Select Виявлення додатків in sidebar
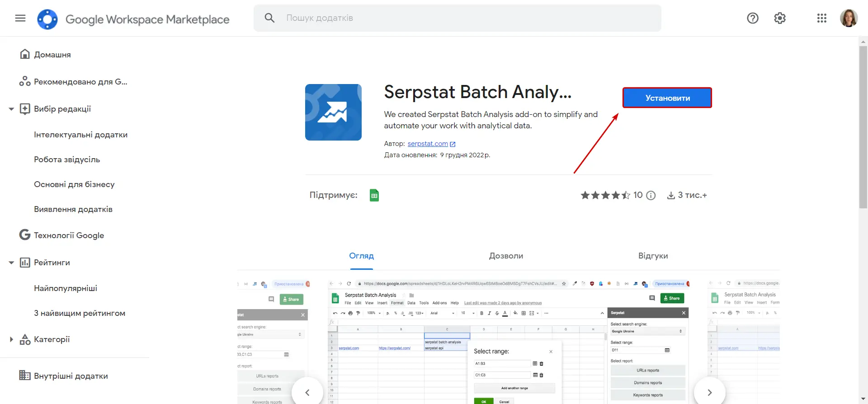The image size is (868, 404). point(73,209)
